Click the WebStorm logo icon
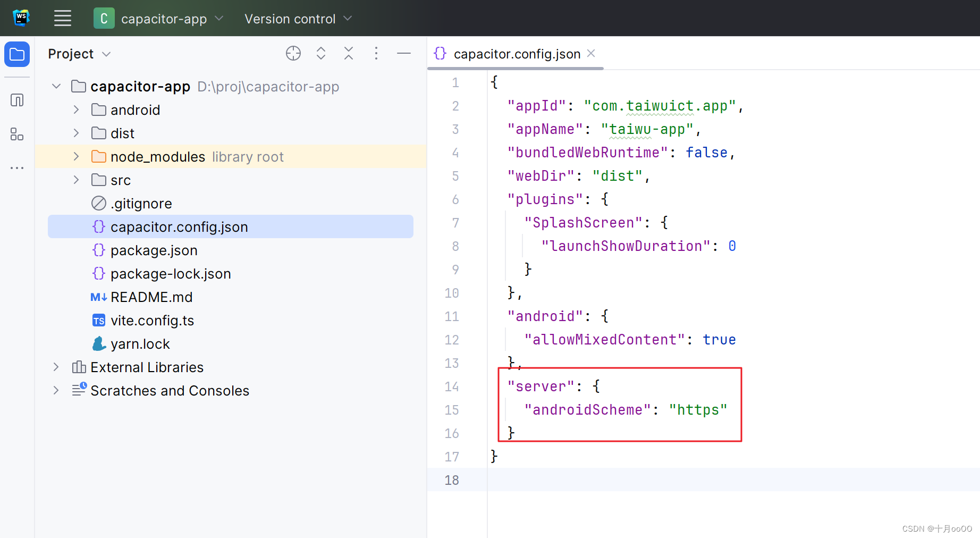The width and height of the screenshot is (980, 538). (x=21, y=18)
